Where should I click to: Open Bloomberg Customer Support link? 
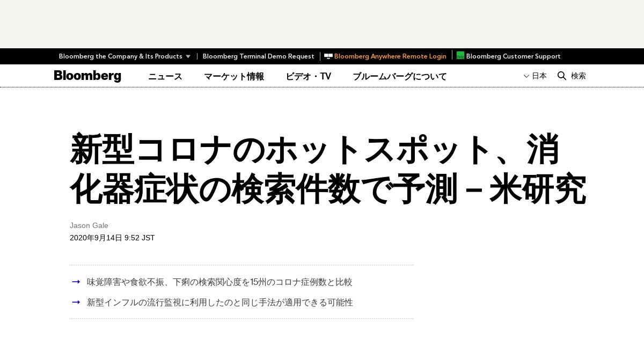513,56
